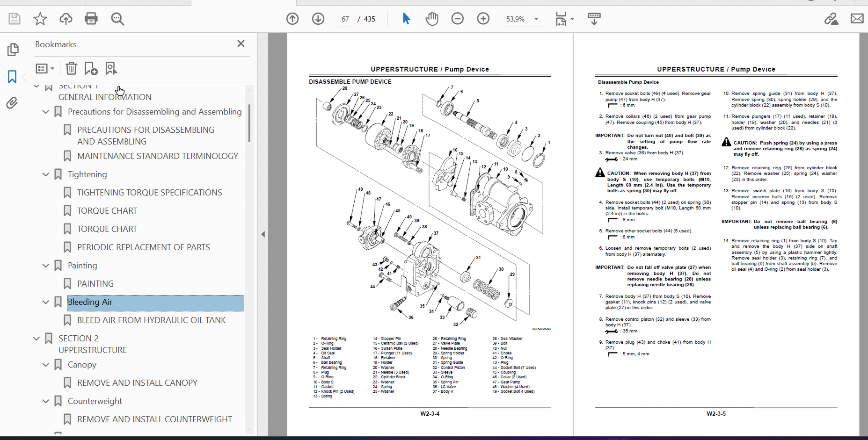This screenshot has width=868, height=440.
Task: Collapse the SECTION 2 UPPERSTRUCTURE bookmark
Action: (x=36, y=339)
